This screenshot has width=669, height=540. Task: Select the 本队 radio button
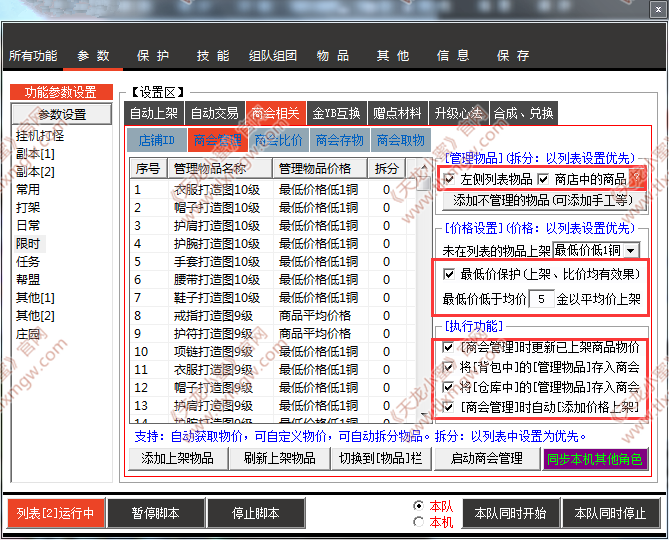pyautogui.click(x=419, y=505)
